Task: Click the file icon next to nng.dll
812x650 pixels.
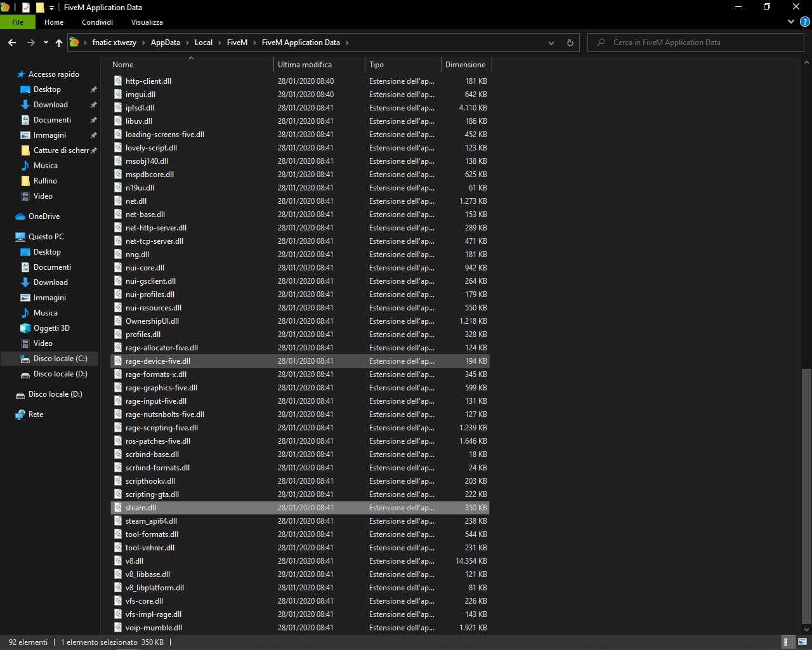Action: click(x=118, y=254)
